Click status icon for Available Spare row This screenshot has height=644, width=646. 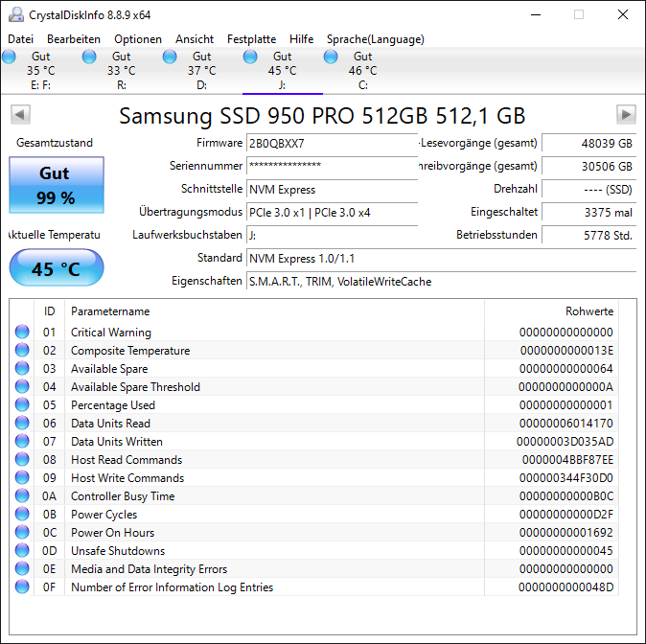tap(22, 368)
